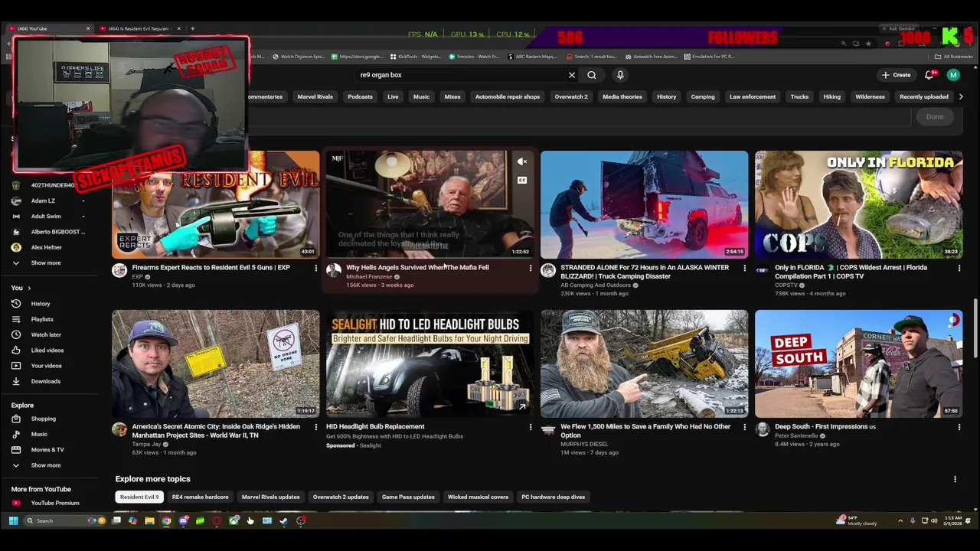Switch to Is Resident Evil Requiem browser tab
The width and height of the screenshot is (980, 551).
coord(139,29)
